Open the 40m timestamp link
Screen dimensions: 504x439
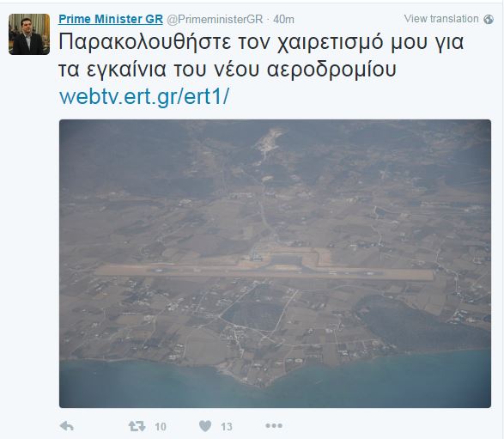click(x=283, y=19)
